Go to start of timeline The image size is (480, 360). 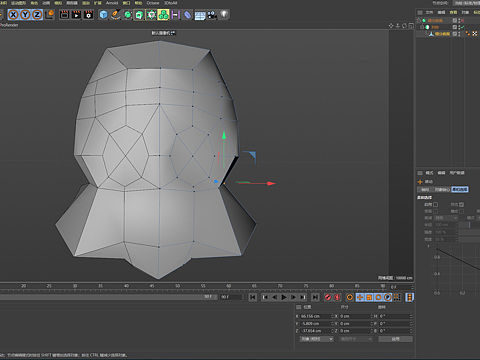click(x=253, y=297)
